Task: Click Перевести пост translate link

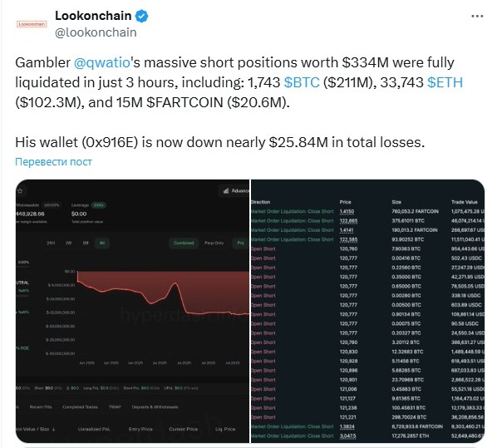Action: pos(53,162)
